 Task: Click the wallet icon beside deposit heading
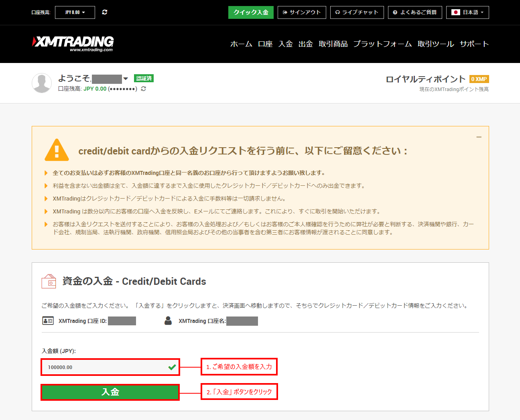coord(49,282)
